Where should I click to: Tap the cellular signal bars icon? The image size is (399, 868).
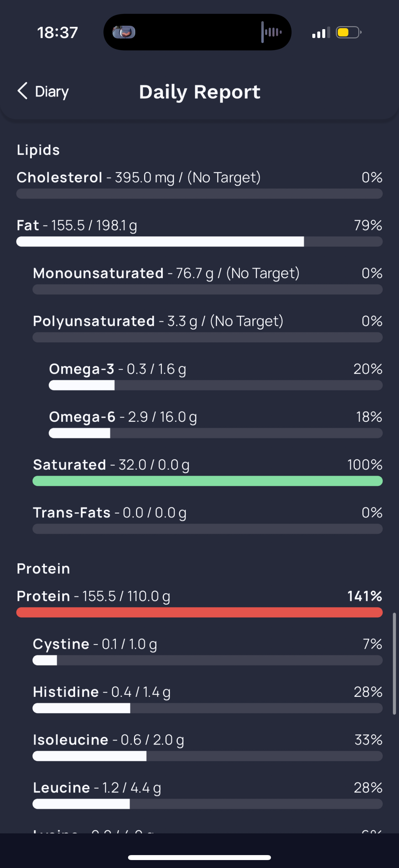pos(321,33)
